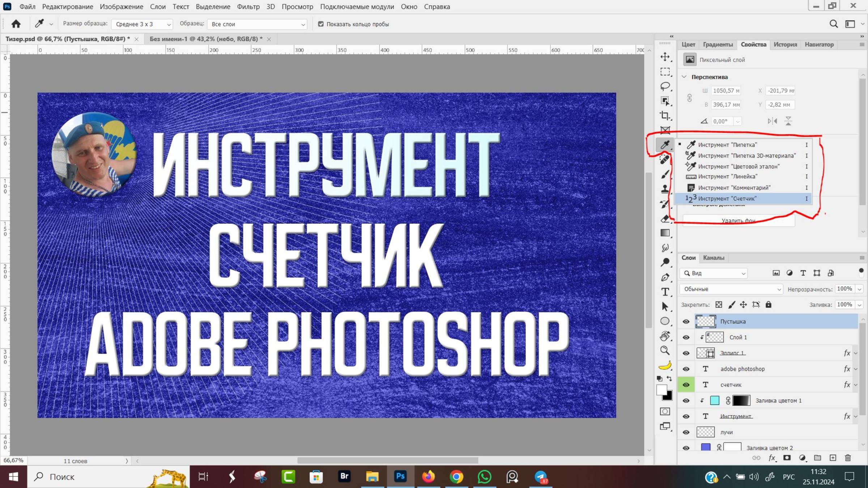Click the 'Удалить фон' button
The width and height of the screenshot is (868, 488).
click(738, 221)
